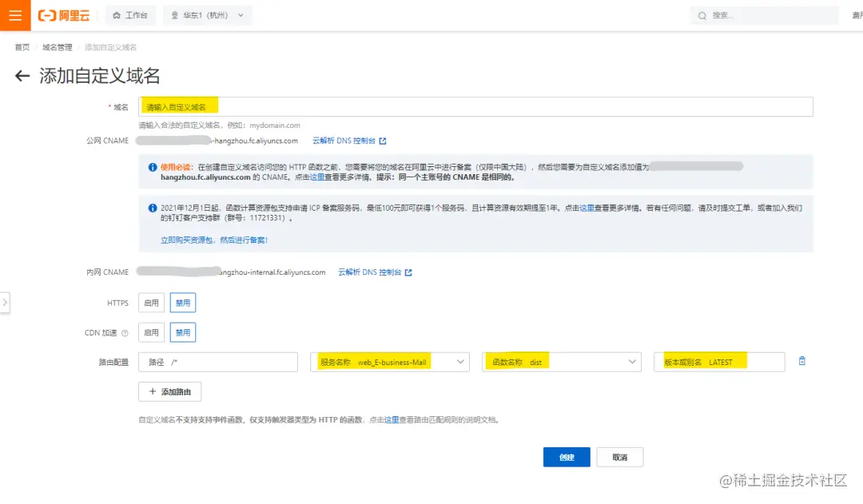Open 云解析 DNS 控制台 link for 公网 CNAME

pos(344,141)
